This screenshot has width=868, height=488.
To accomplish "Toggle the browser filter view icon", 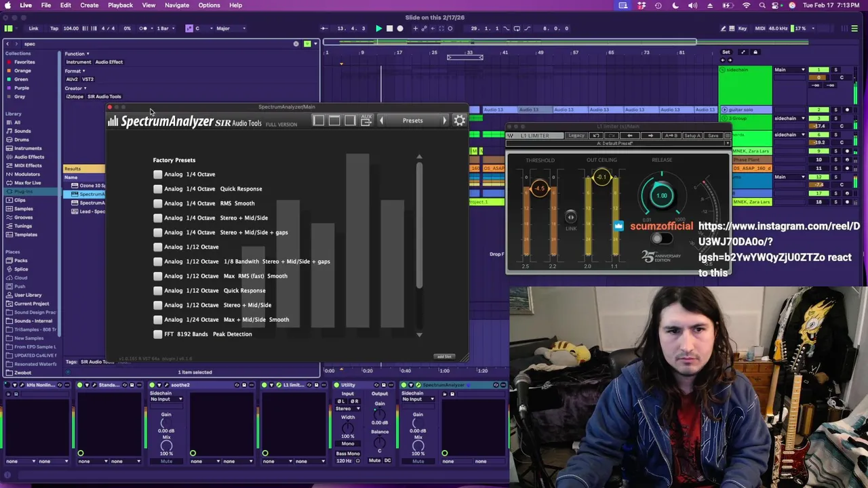I will 307,43.
